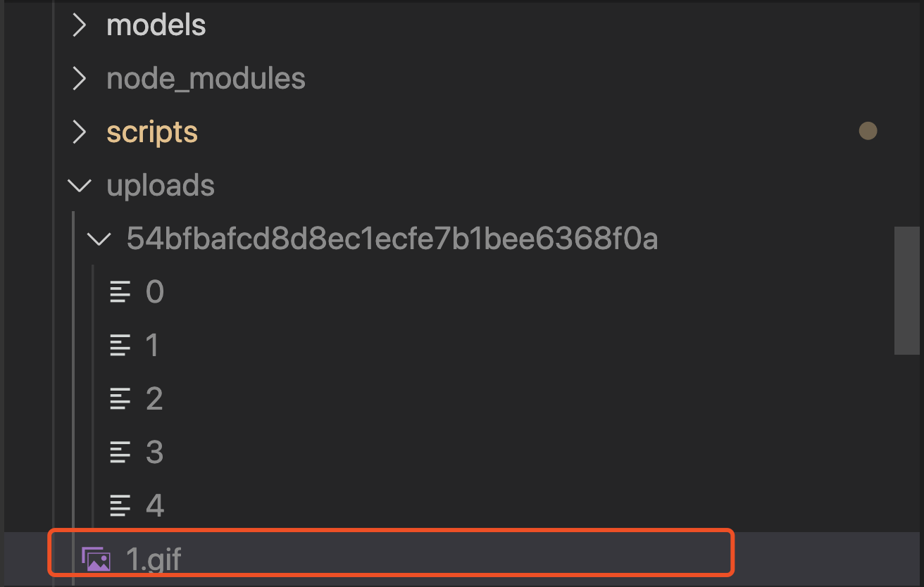Screen dimensions: 924x587
Task: Select the 54bfbafcd8d8ec1ecfe7b1bee6368f0a folder name
Action: pos(392,239)
